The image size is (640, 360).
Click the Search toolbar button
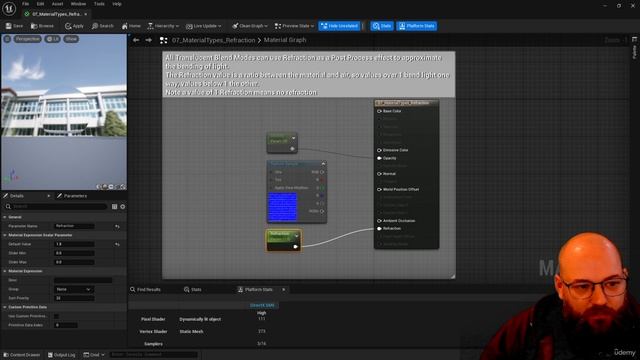103,26
